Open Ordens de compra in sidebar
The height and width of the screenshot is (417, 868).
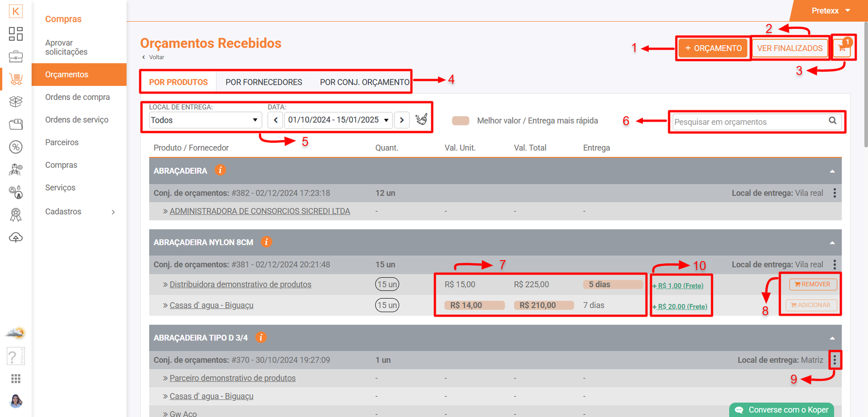(78, 97)
